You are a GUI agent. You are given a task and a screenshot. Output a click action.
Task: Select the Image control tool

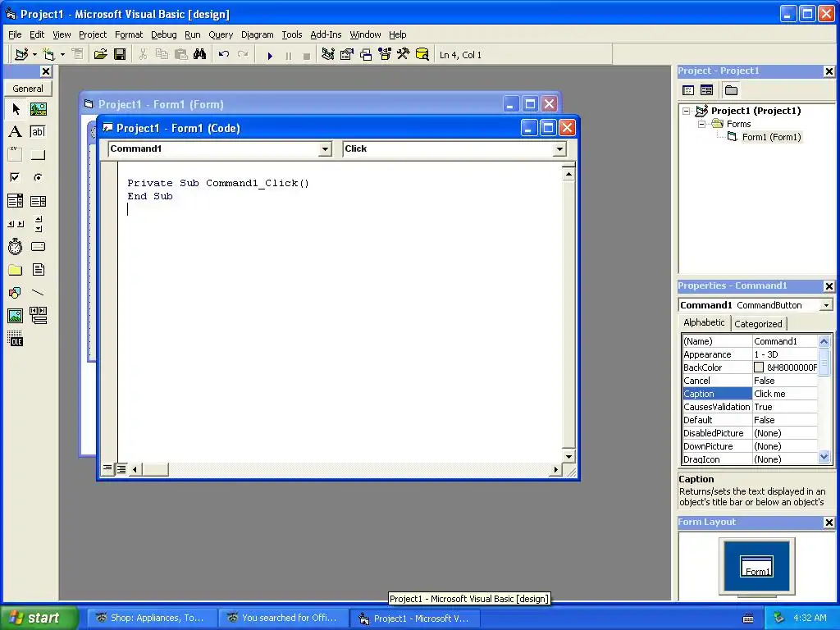[16, 316]
